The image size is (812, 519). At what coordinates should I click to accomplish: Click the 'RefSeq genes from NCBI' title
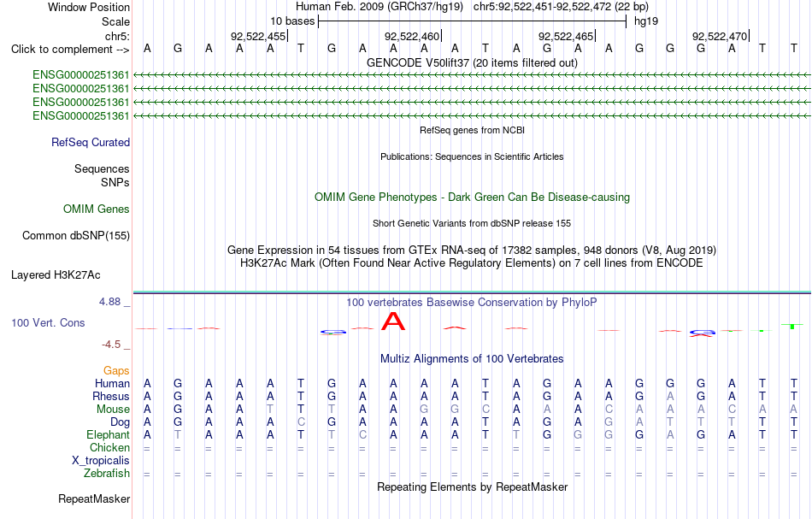tap(472, 130)
